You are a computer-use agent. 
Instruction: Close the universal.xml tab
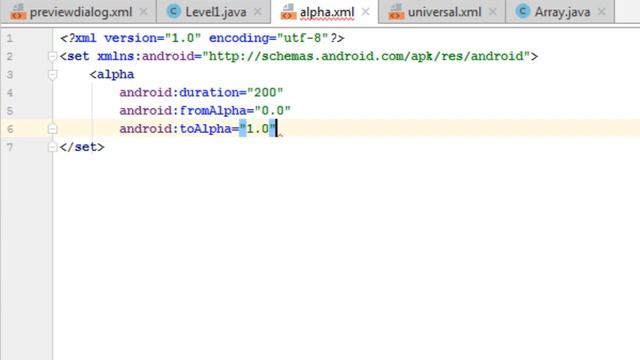(493, 12)
